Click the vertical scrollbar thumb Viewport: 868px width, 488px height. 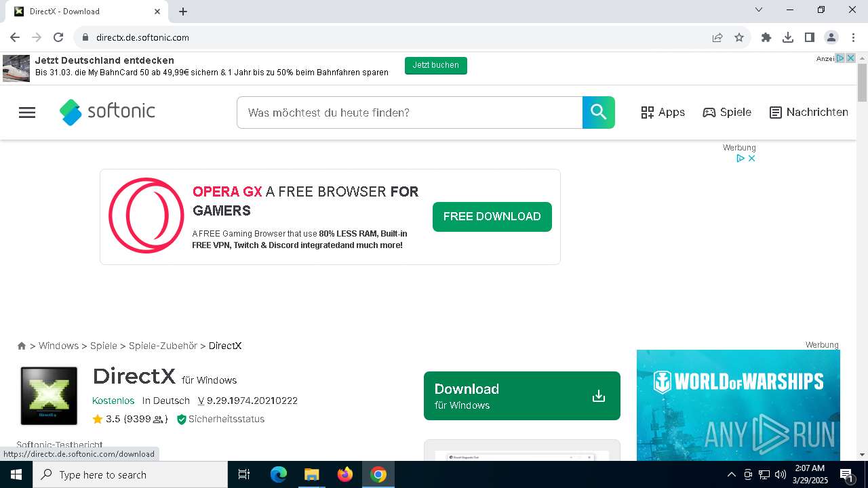click(x=862, y=83)
